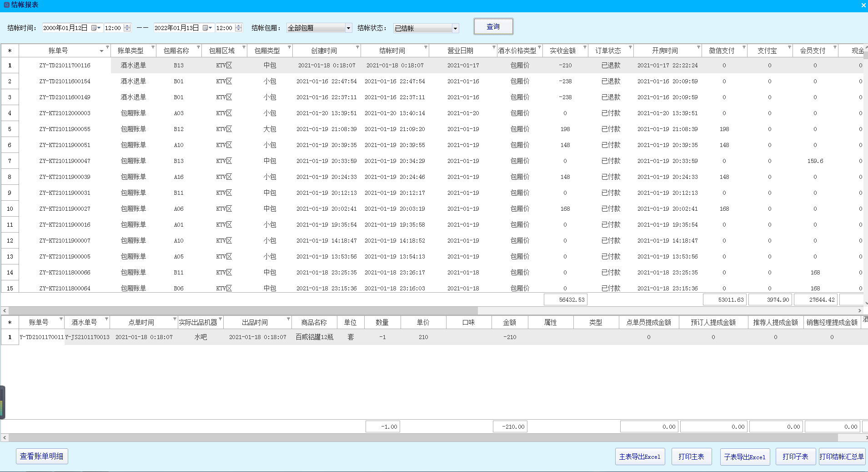Click the 27644.42 member payment total

click(x=816, y=299)
